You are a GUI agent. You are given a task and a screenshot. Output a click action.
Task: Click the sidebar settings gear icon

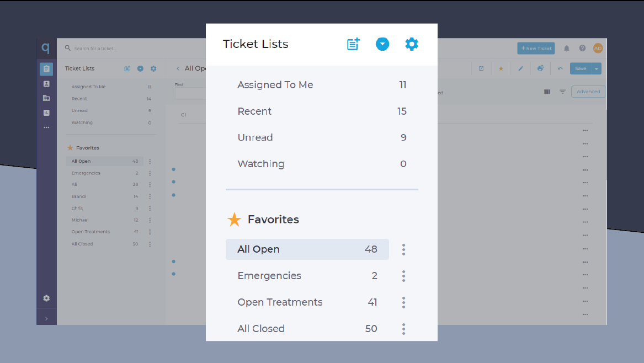pos(46,298)
